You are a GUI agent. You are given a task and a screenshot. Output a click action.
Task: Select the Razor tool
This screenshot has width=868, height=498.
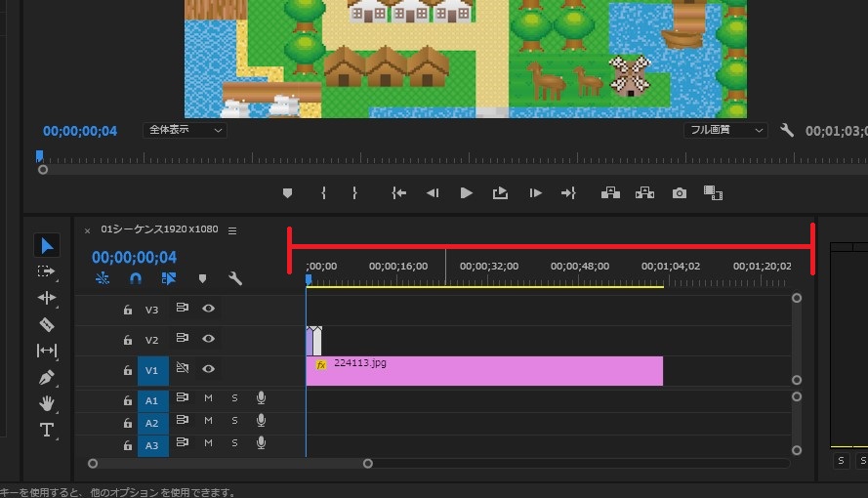tap(46, 324)
